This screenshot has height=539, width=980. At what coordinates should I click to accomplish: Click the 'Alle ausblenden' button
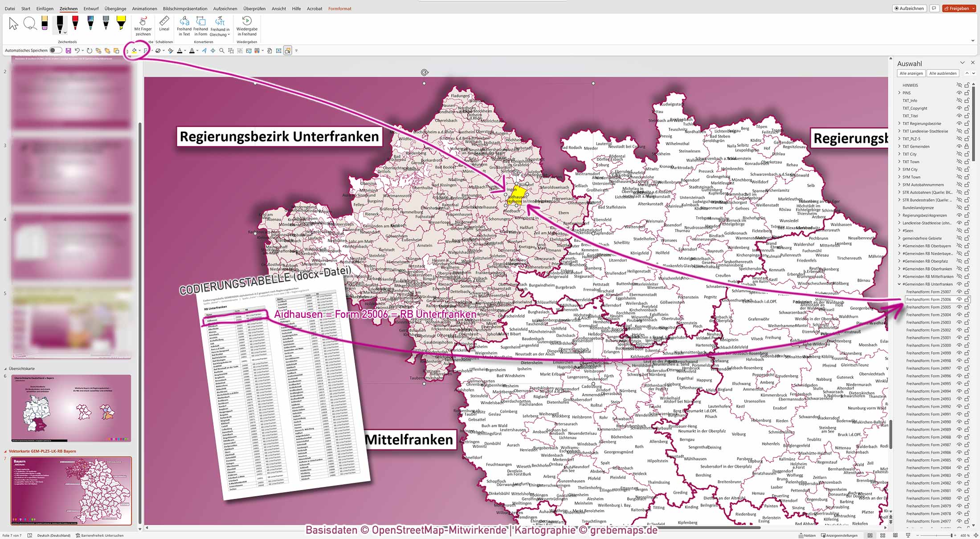click(943, 73)
